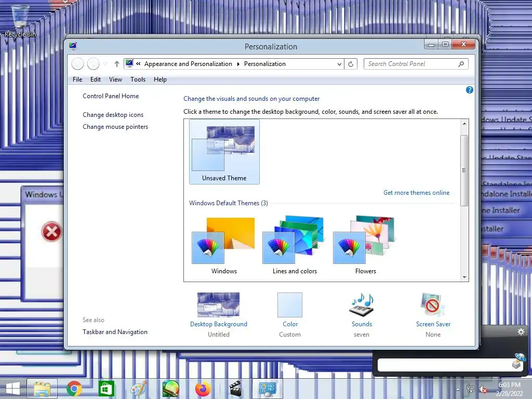Open the clapperboard video app in taskbar

tap(235, 389)
